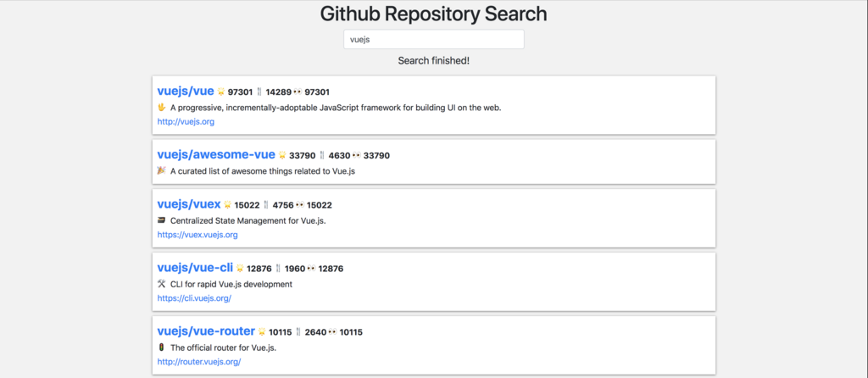The height and width of the screenshot is (378, 868).
Task: Click 'CLI for rapid Vue.js development' description
Action: pos(231,285)
